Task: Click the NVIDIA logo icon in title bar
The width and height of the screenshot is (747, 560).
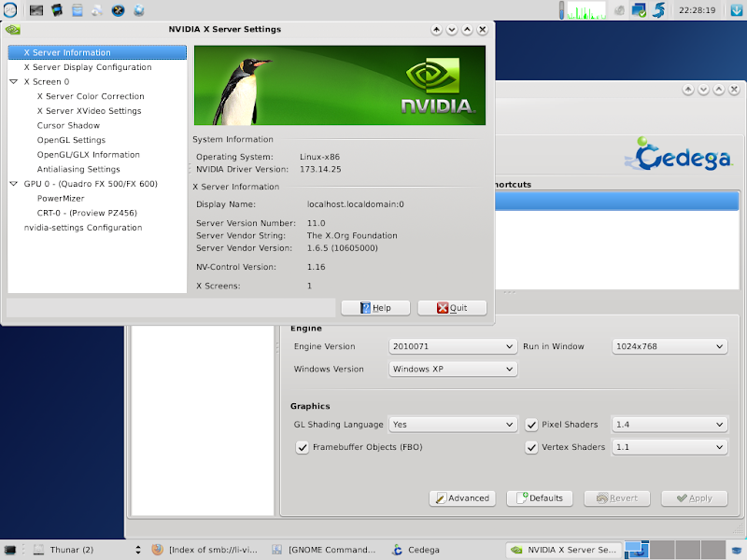Action: pyautogui.click(x=13, y=29)
